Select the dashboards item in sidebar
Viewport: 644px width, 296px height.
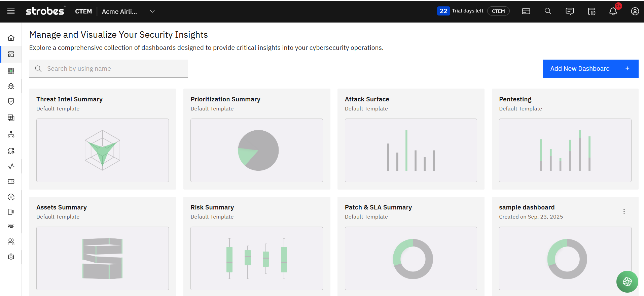(x=11, y=54)
